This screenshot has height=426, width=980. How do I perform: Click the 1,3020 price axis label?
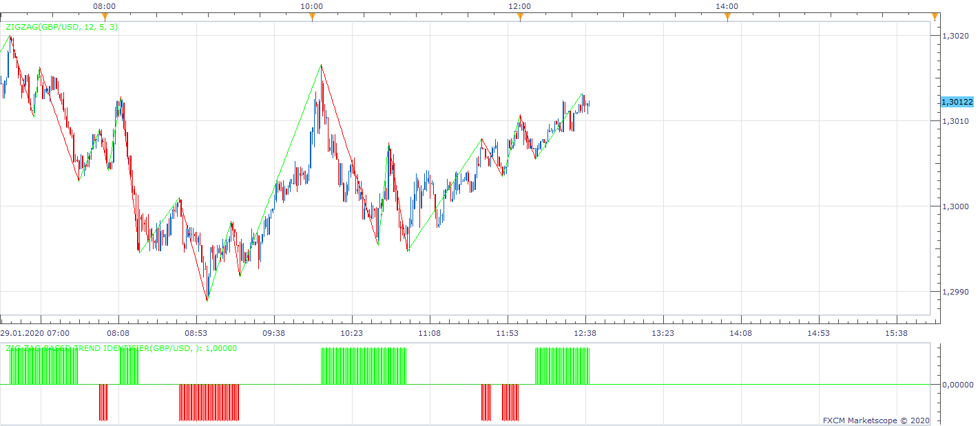pos(955,36)
